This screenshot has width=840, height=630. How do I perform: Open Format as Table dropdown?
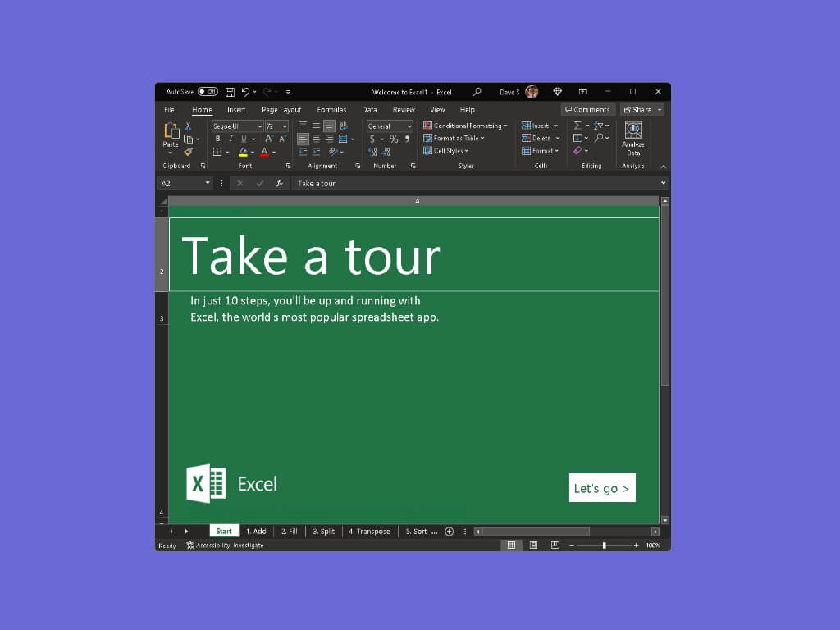454,138
